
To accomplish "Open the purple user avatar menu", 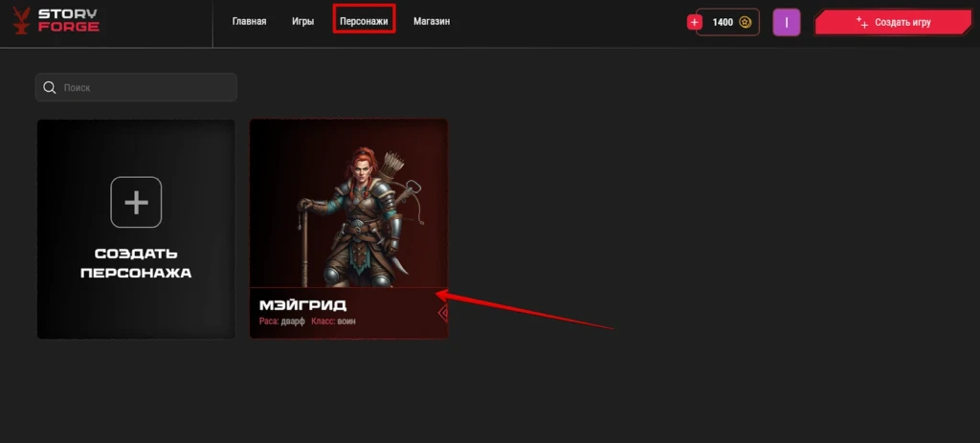I will click(787, 23).
